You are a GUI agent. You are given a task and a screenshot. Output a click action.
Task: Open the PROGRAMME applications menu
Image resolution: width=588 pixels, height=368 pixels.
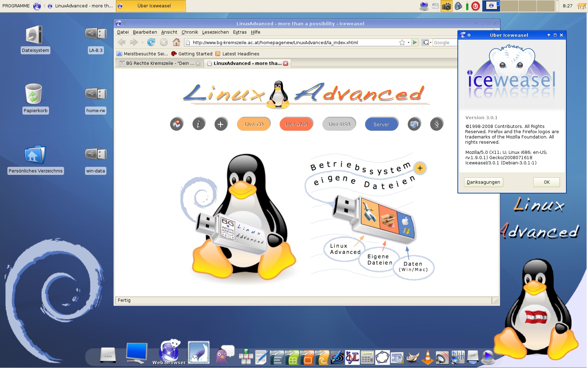[x=16, y=6]
